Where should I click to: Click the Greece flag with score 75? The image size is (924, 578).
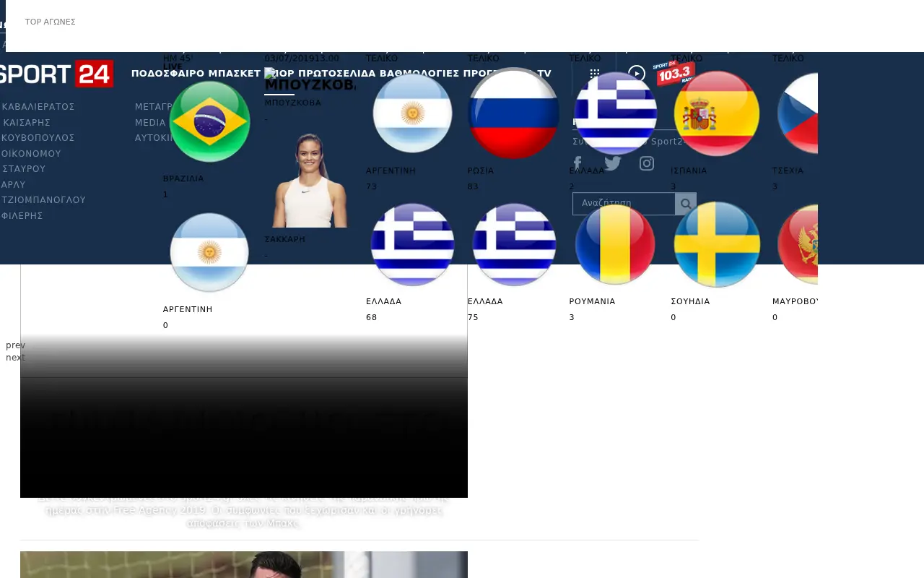[x=514, y=244]
